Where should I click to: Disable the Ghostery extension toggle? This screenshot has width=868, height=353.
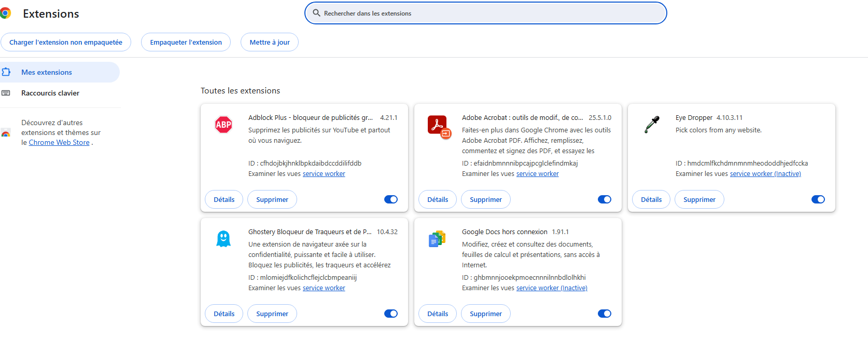point(391,314)
